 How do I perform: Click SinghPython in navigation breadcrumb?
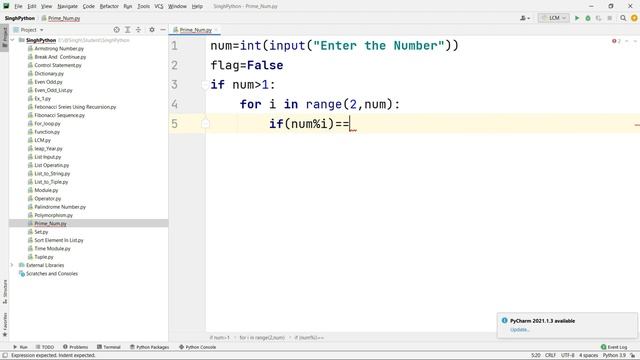tap(20, 18)
